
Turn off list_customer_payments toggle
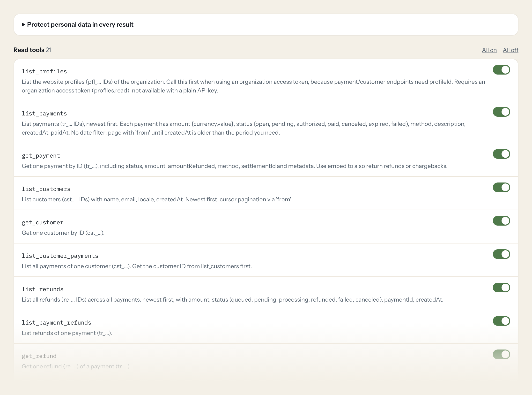click(502, 254)
